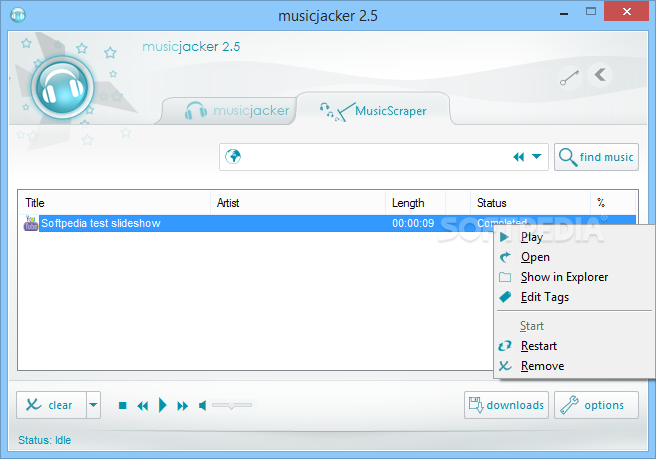656x459 pixels.
Task: Click the clear button
Action: click(51, 405)
